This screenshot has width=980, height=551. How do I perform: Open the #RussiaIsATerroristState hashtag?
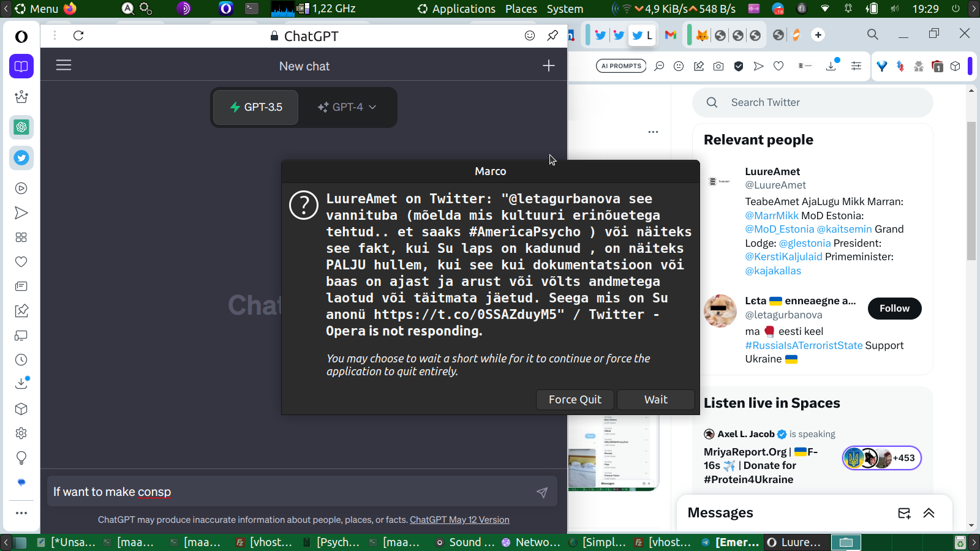pos(804,345)
